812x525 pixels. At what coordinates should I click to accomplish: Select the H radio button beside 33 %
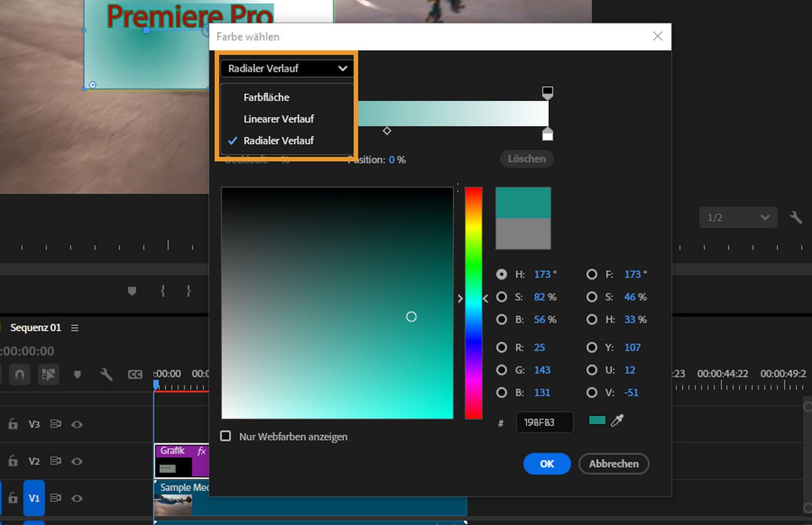point(592,320)
